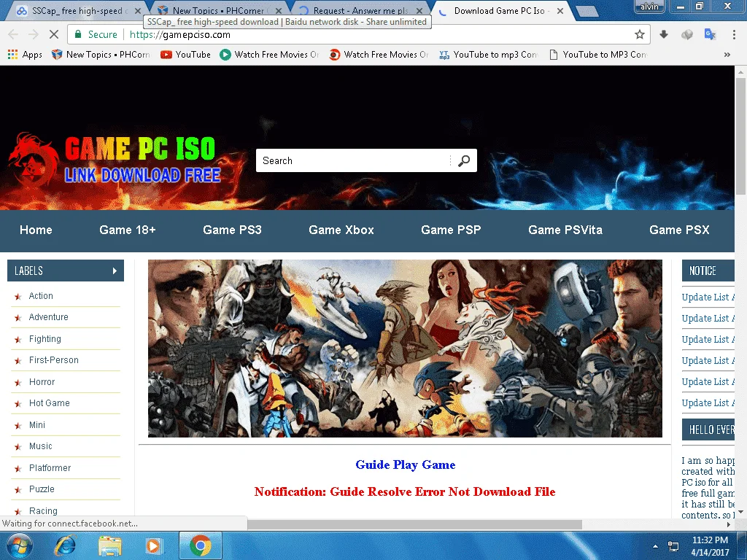Bookmark this page with star icon
Image resolution: width=747 pixels, height=560 pixels.
639,34
